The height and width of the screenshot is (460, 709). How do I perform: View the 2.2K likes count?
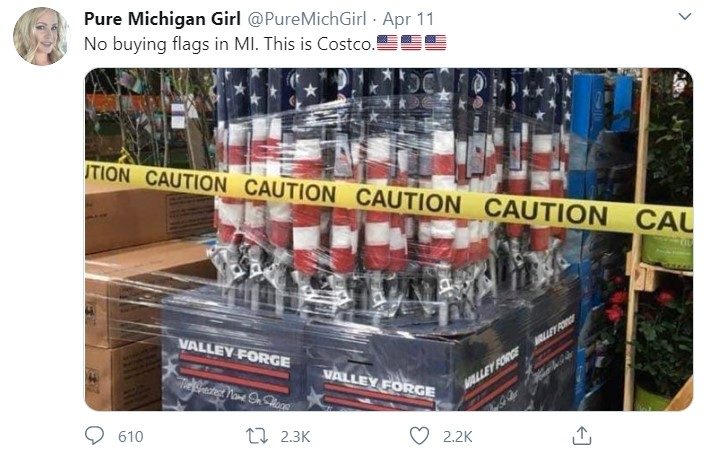tap(458, 436)
